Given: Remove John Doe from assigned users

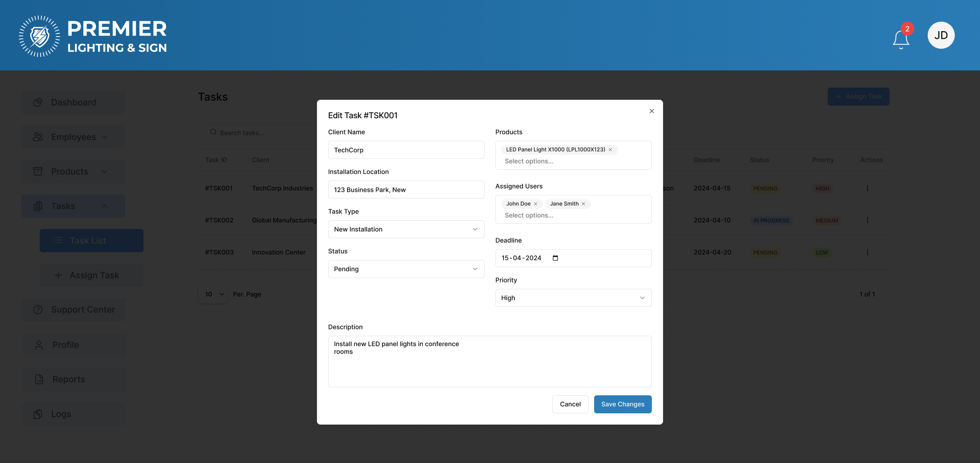Looking at the screenshot, I should pyautogui.click(x=536, y=204).
